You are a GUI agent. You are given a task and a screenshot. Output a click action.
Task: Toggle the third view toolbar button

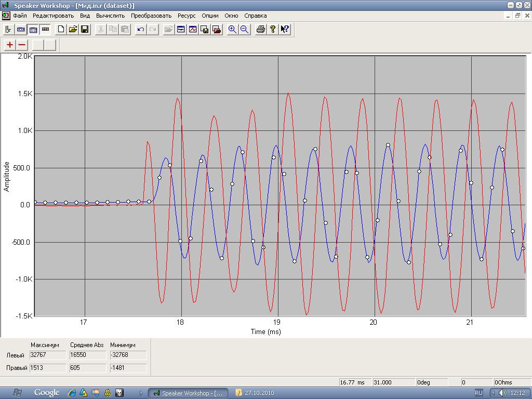click(x=33, y=30)
